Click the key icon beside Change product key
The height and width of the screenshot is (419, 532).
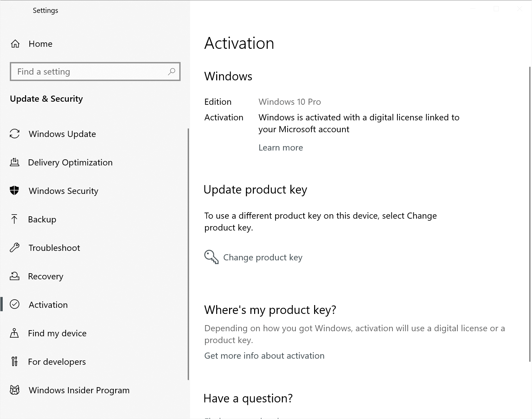click(211, 257)
